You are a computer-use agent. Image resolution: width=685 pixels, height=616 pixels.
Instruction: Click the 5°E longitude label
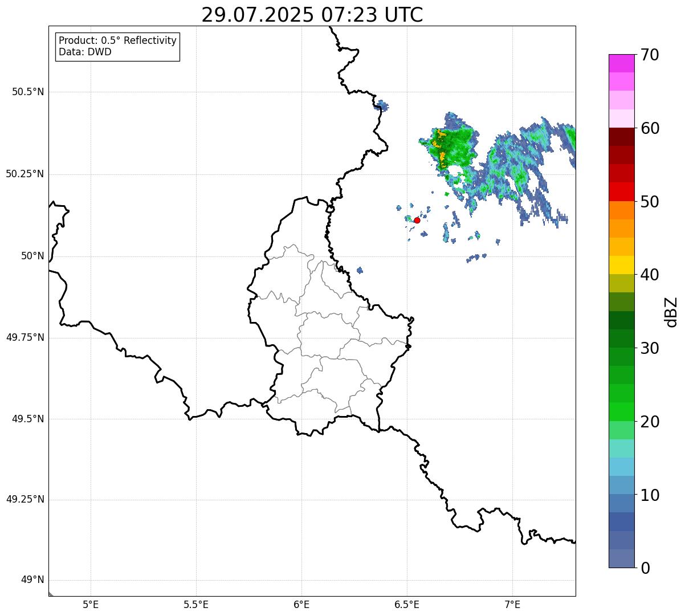pos(91,604)
